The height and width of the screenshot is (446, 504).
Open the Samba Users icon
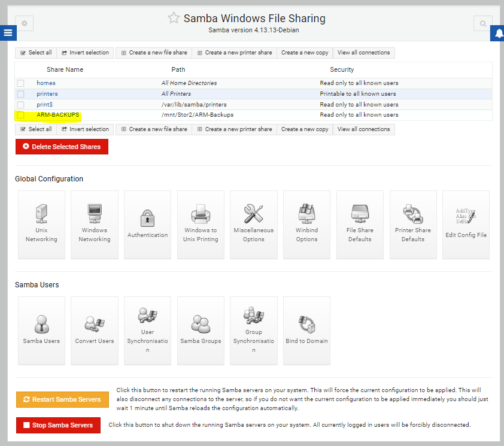pyautogui.click(x=41, y=330)
